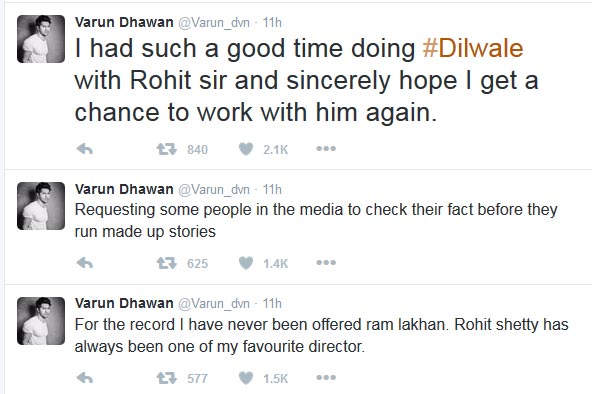This screenshot has width=592, height=394.
Task: Retweet the tweet with 577 retweets
Action: pyautogui.click(x=166, y=378)
